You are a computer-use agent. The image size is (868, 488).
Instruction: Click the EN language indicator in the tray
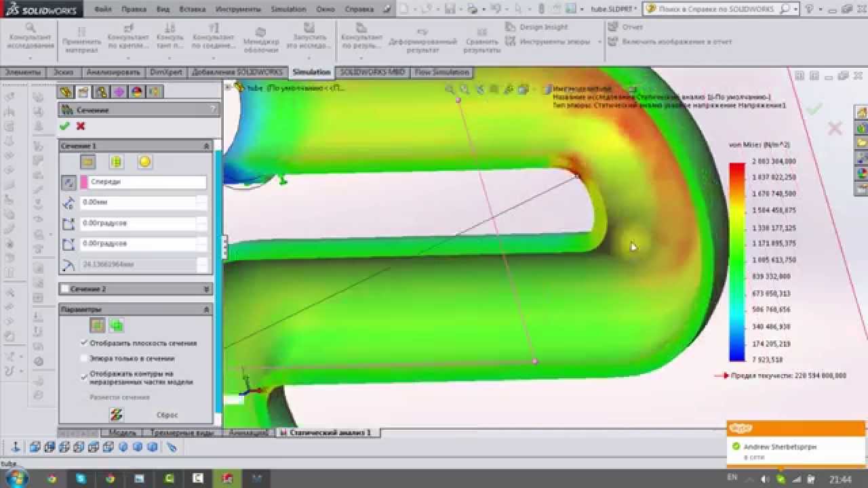pos(732,478)
